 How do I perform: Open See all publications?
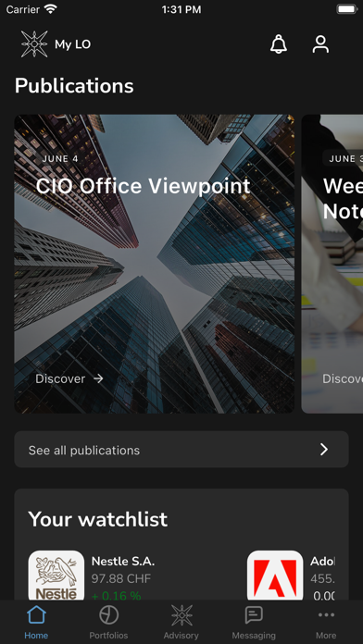181,450
